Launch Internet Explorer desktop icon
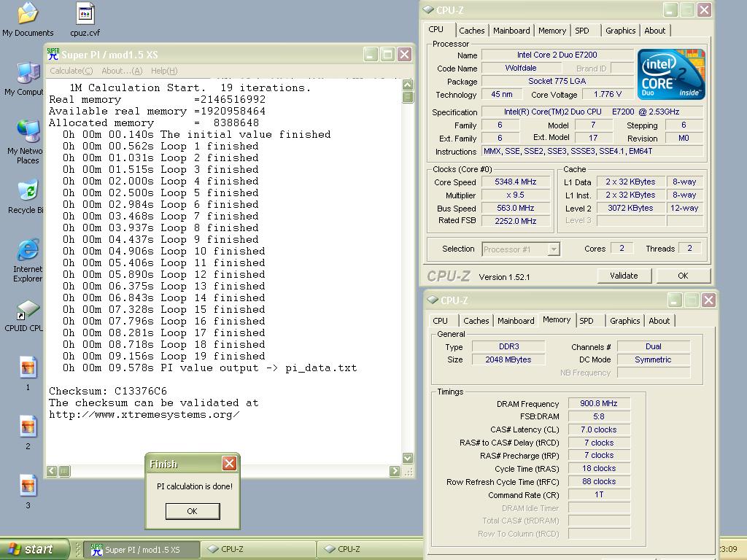Screen dimensions: 747x560 pos(28,261)
